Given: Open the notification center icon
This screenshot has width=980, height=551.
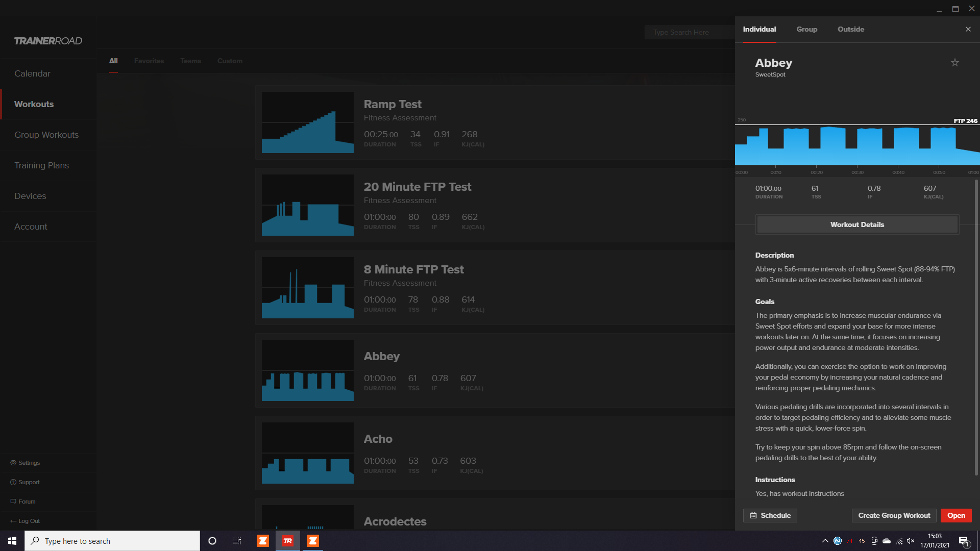Looking at the screenshot, I should pos(964,541).
